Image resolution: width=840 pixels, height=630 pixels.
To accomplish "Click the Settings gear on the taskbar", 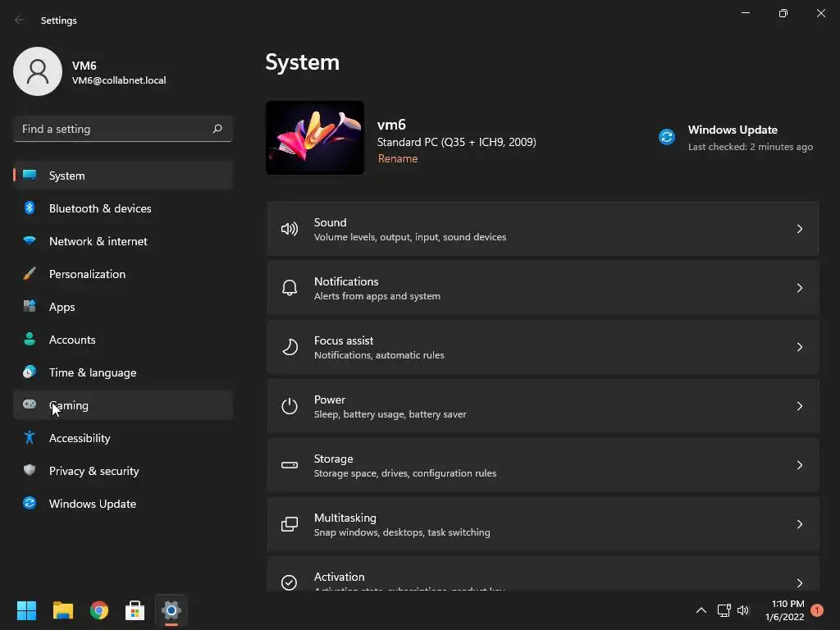I will click(171, 610).
